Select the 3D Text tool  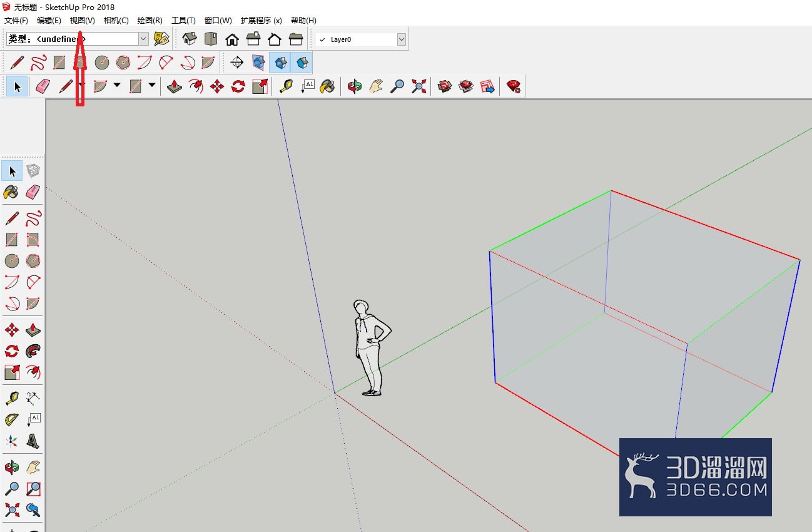[x=33, y=441]
